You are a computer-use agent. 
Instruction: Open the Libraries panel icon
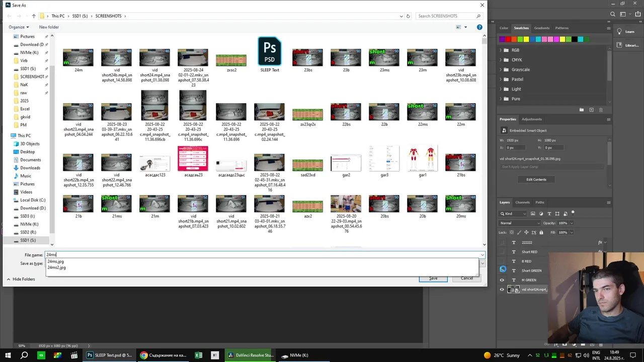[x=619, y=45]
